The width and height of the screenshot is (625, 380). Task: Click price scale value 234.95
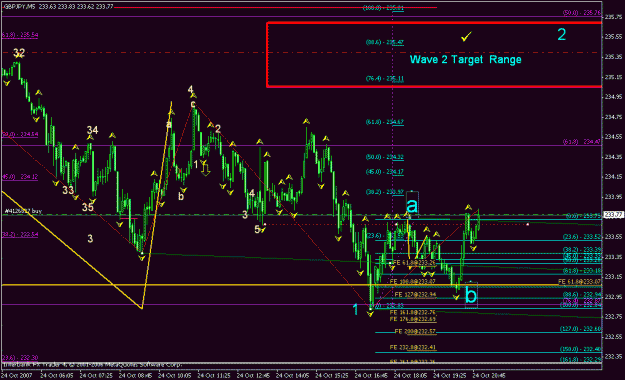[613, 97]
